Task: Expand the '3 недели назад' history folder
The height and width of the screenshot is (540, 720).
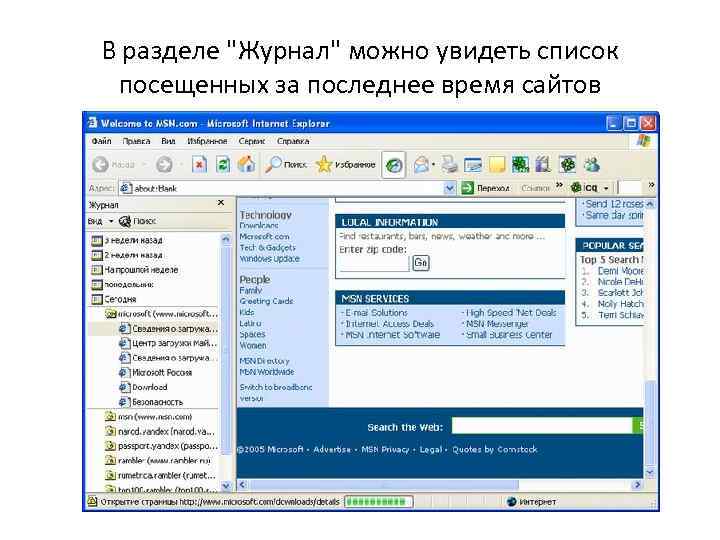Action: point(127,240)
